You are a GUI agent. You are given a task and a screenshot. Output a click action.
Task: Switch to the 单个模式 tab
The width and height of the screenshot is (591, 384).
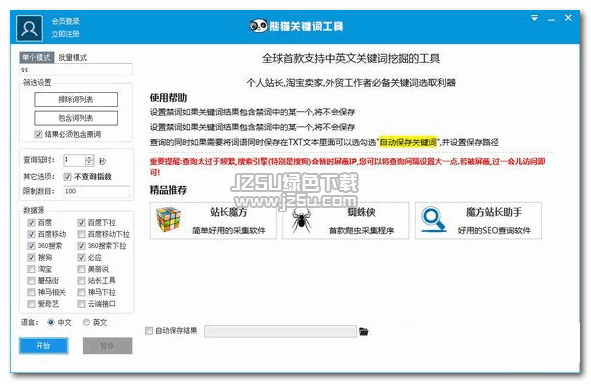coord(37,57)
